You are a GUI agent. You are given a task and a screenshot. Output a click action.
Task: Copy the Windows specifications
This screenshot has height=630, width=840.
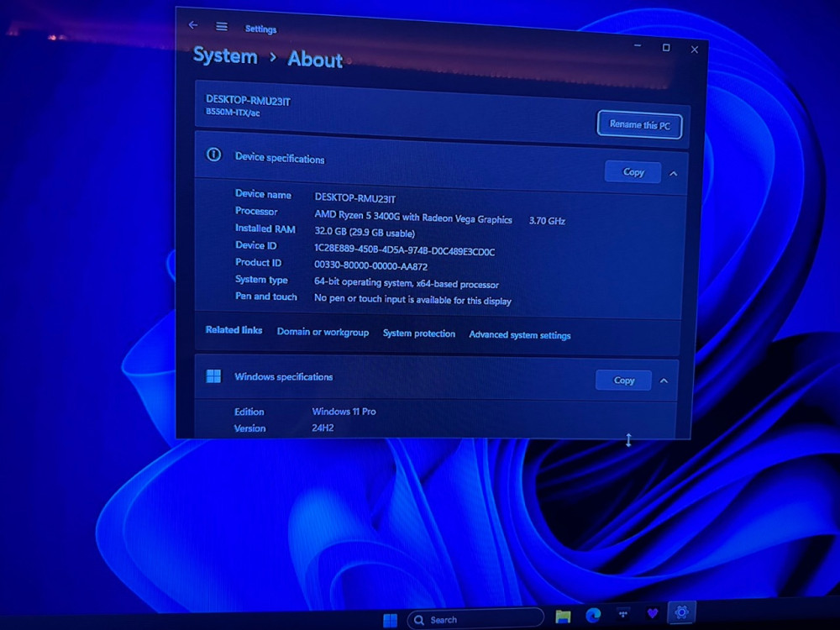623,381
